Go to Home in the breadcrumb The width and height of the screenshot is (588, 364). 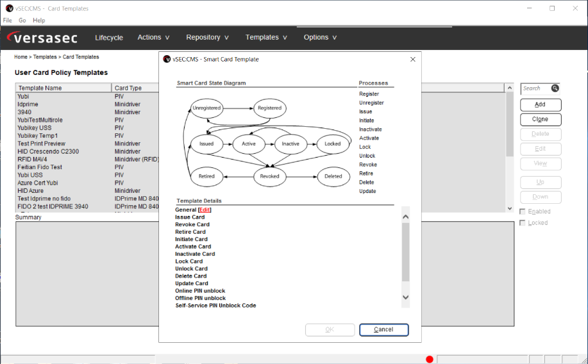[x=21, y=57]
